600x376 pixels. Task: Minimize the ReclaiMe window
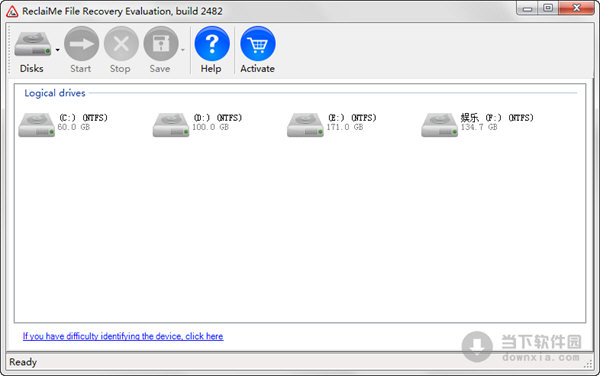527,8
